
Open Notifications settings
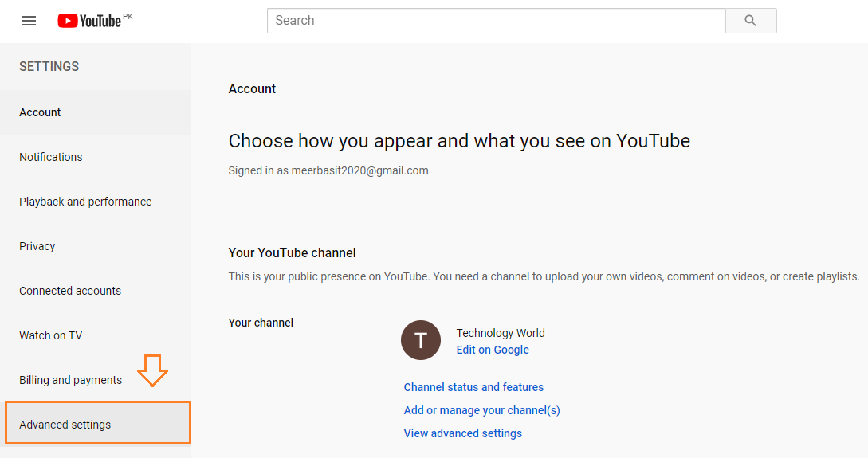(50, 157)
